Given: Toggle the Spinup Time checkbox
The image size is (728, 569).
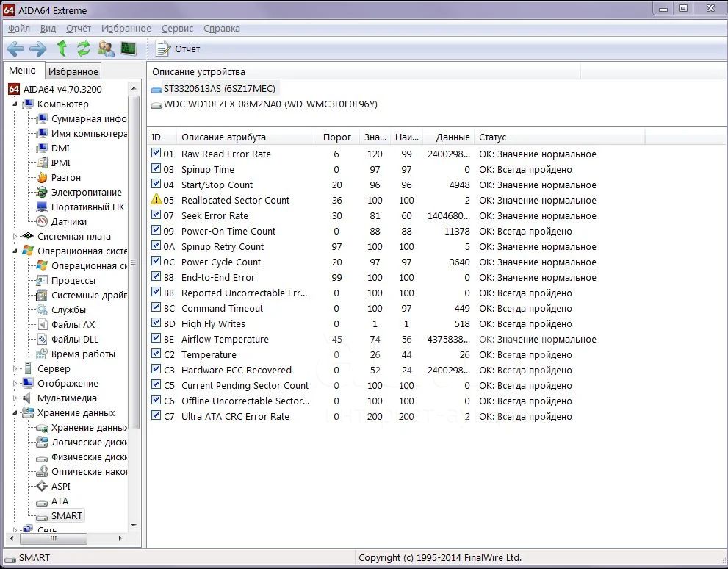Looking at the screenshot, I should click(156, 168).
